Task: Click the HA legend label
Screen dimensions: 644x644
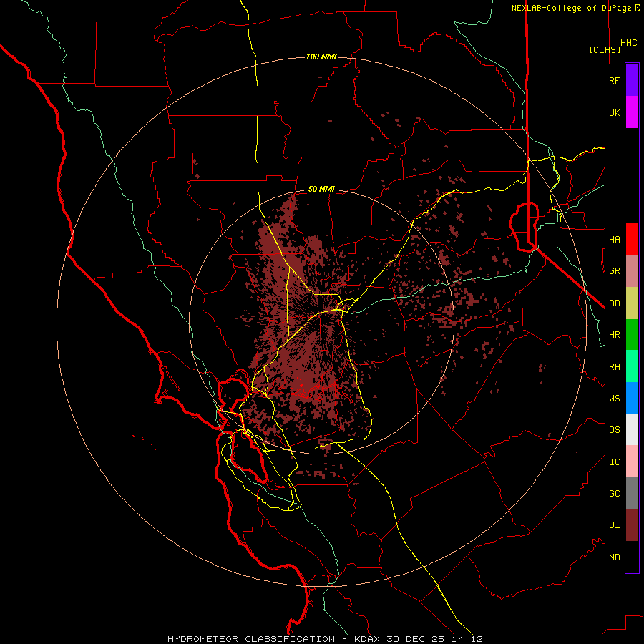Action: [614, 239]
